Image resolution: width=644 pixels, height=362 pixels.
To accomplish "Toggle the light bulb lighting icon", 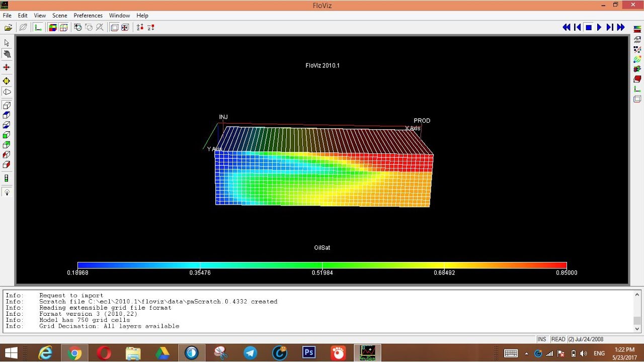I will coord(7,192).
